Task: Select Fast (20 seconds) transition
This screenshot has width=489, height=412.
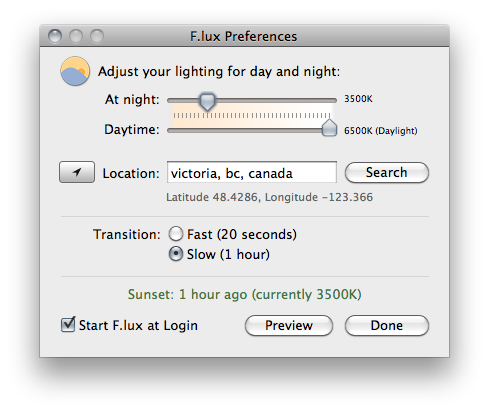Action: pyautogui.click(x=176, y=234)
